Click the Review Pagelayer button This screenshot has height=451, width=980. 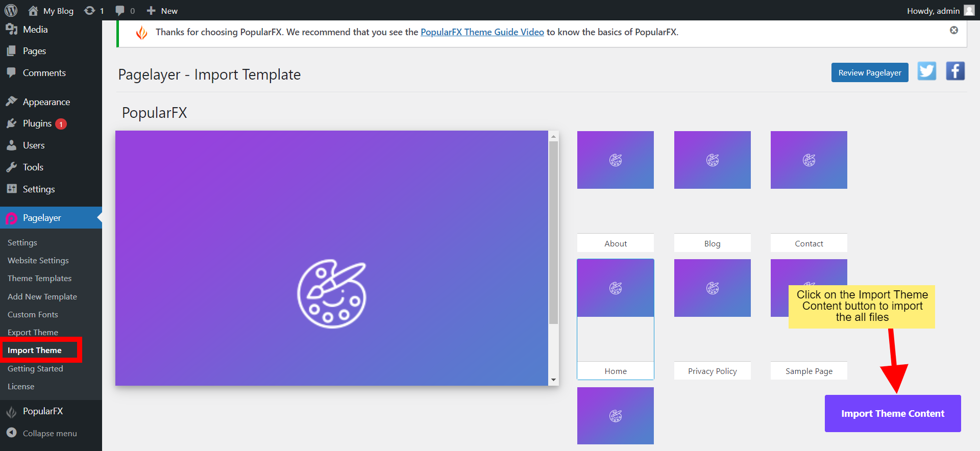click(869, 73)
